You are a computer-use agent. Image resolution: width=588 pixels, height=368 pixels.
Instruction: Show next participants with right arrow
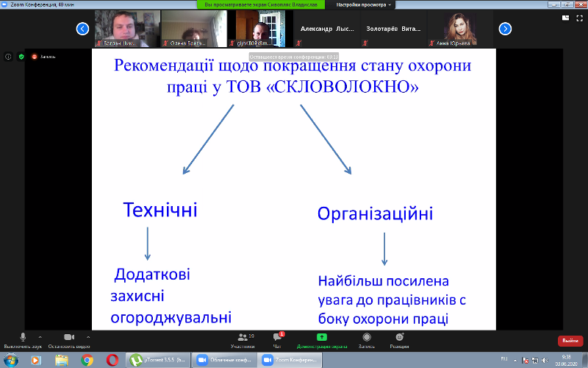coord(505,29)
